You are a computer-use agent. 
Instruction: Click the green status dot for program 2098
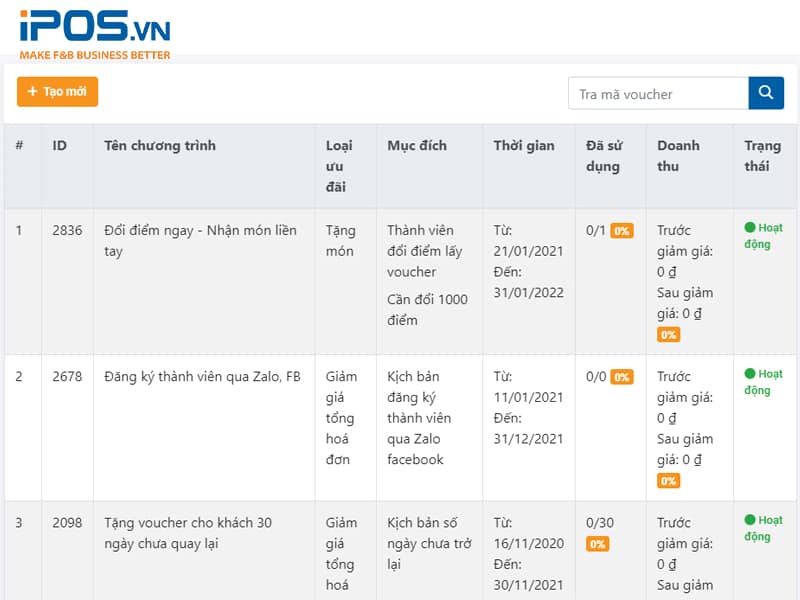[x=750, y=519]
